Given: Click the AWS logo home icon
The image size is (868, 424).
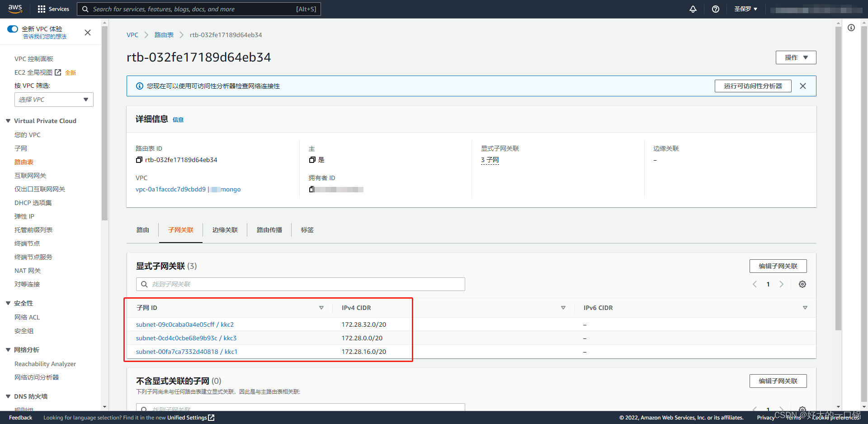Looking at the screenshot, I should 15,9.
